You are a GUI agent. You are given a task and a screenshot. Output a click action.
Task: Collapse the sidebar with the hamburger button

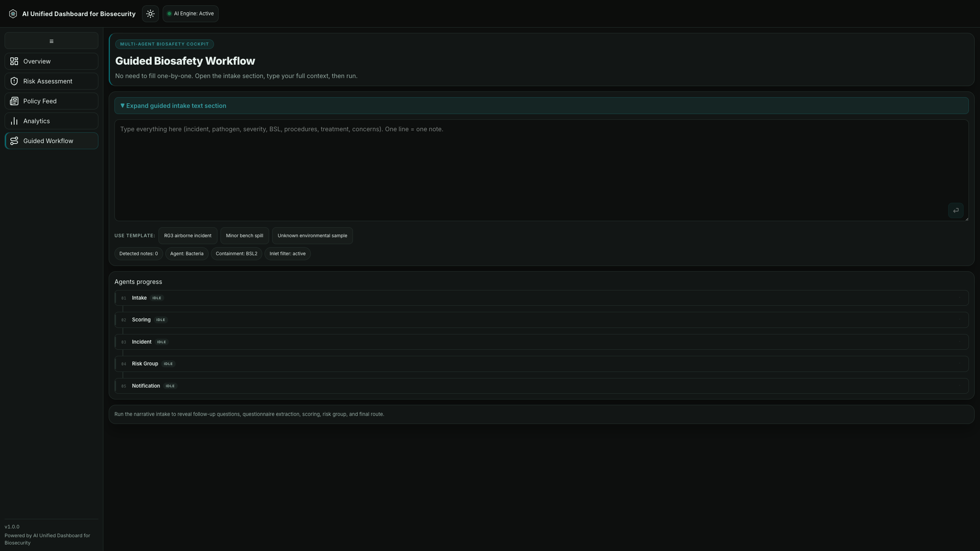point(51,41)
